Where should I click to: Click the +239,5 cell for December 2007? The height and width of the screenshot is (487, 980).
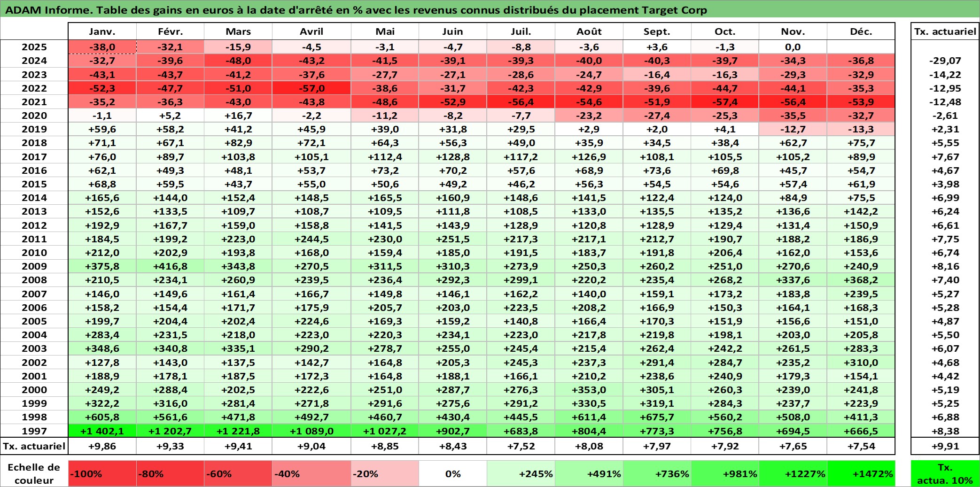click(861, 294)
